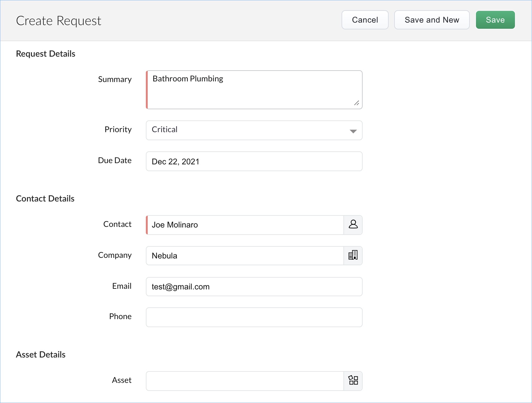The height and width of the screenshot is (403, 532).
Task: Grab the Summary textarea resize handle
Action: point(357,103)
